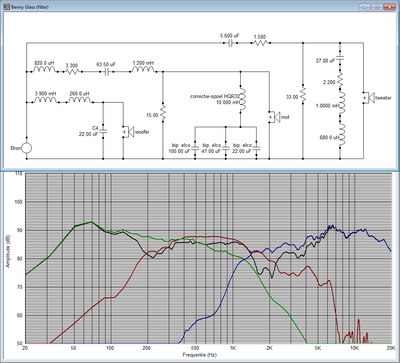Select the woofer speaker symbol
Viewport: 400px width, 363px height.
coord(127,132)
